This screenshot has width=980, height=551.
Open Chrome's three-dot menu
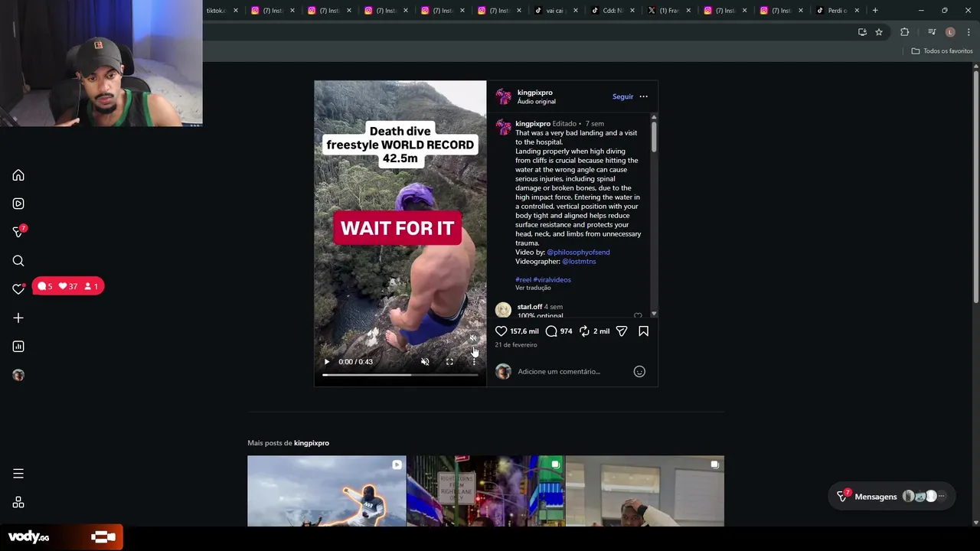click(969, 32)
